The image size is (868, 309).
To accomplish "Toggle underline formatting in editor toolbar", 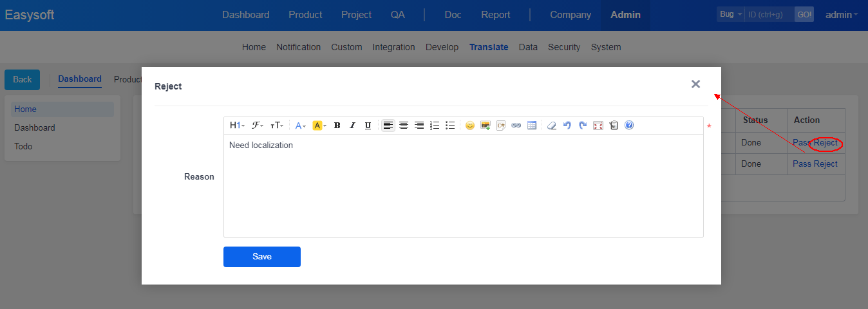I will tap(368, 126).
